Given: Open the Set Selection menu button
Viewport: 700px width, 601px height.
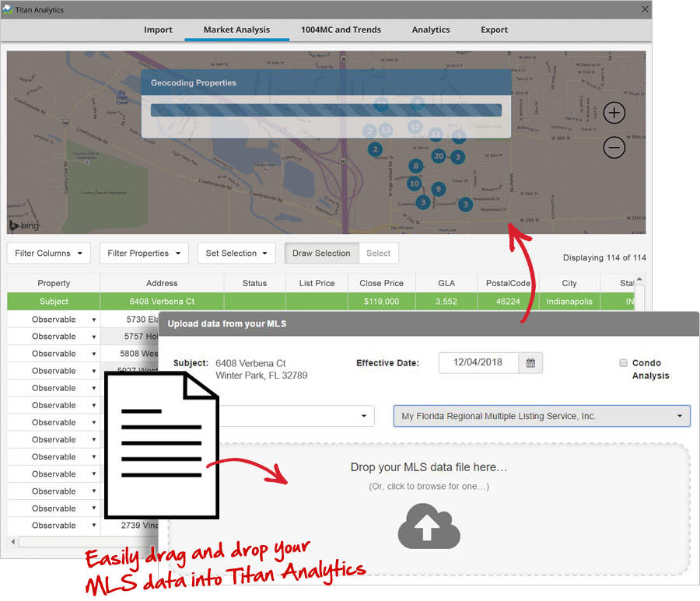Looking at the screenshot, I should 236,253.
